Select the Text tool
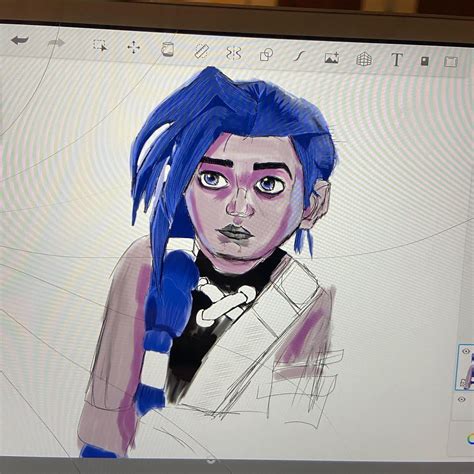This screenshot has width=474, height=474. click(397, 60)
